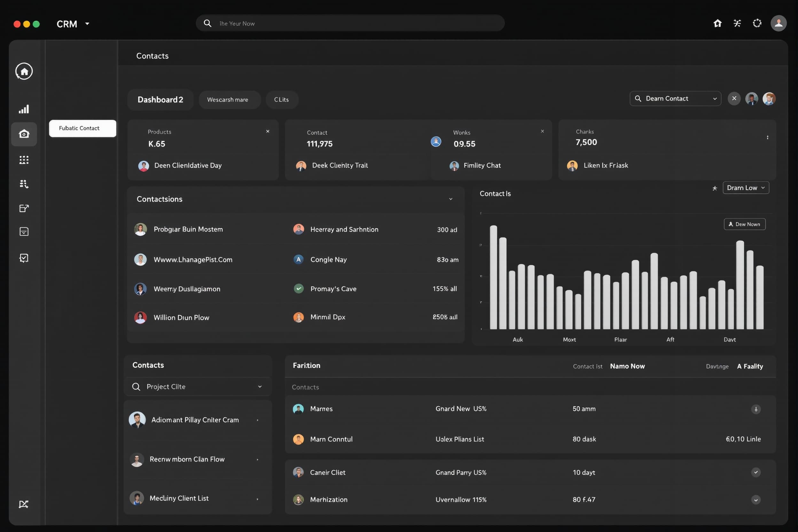798x532 pixels.
Task: Close the Wonks card
Action: [542, 131]
